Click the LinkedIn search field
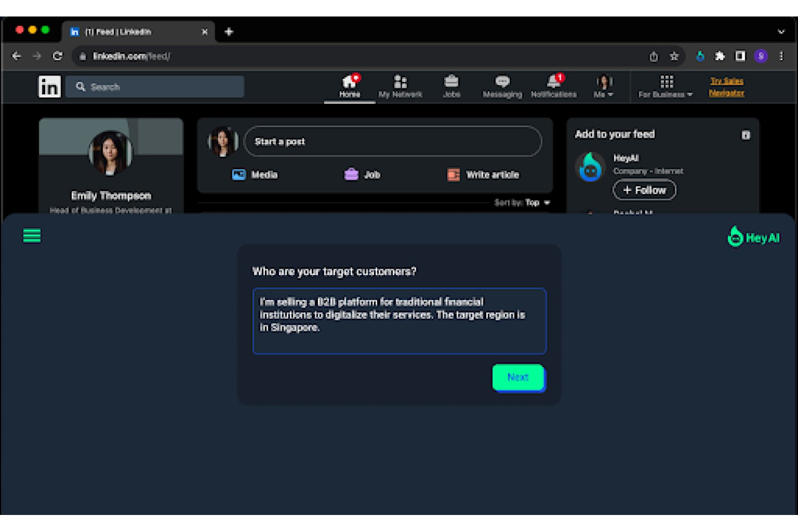 [155, 87]
